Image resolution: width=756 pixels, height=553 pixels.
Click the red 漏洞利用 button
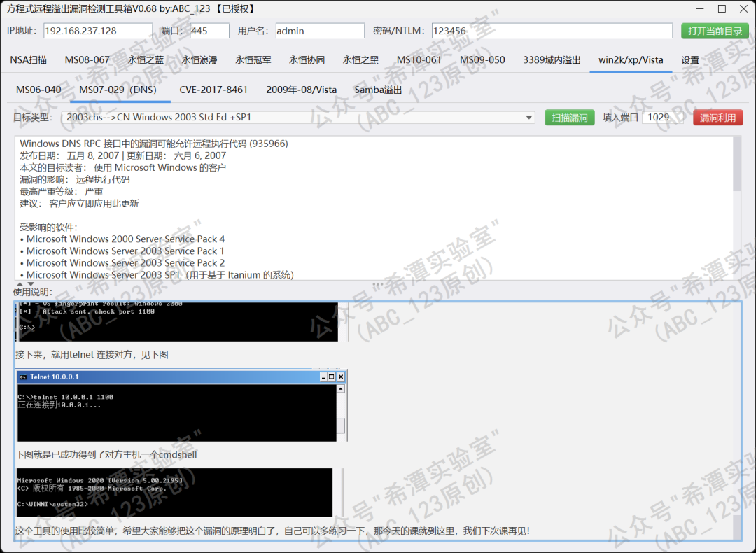coord(718,118)
